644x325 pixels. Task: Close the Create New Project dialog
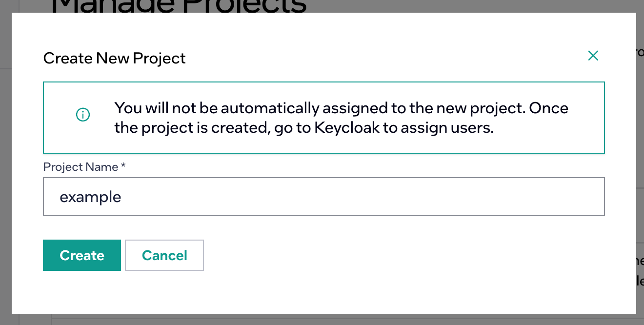(x=593, y=56)
